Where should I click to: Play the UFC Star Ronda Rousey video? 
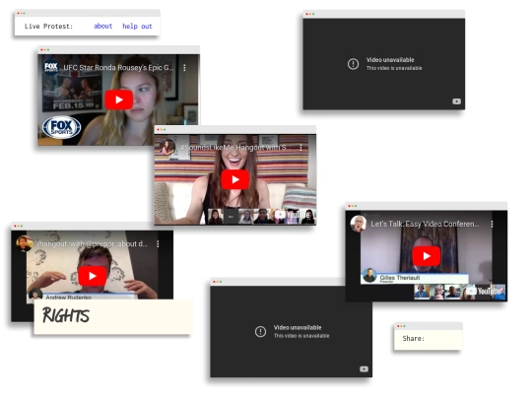pos(118,100)
